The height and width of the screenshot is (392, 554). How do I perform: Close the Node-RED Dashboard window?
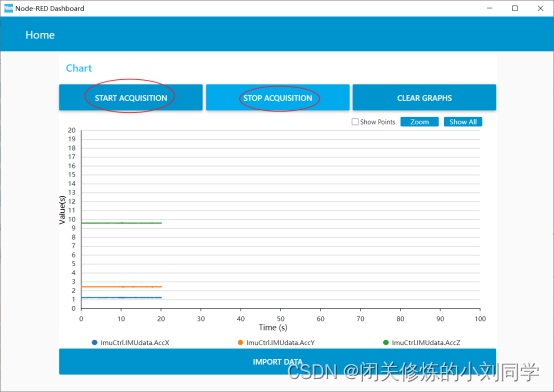(540, 8)
